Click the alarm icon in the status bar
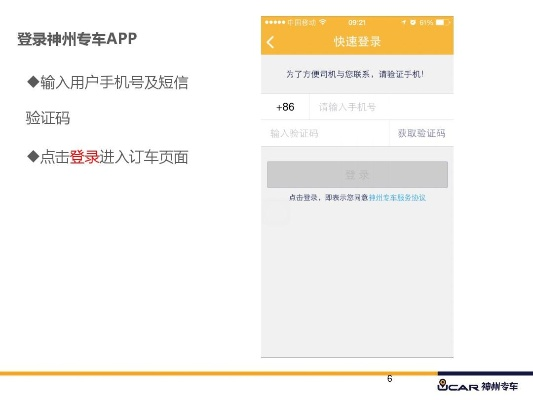Viewport: 533px width, 400px height. point(413,22)
